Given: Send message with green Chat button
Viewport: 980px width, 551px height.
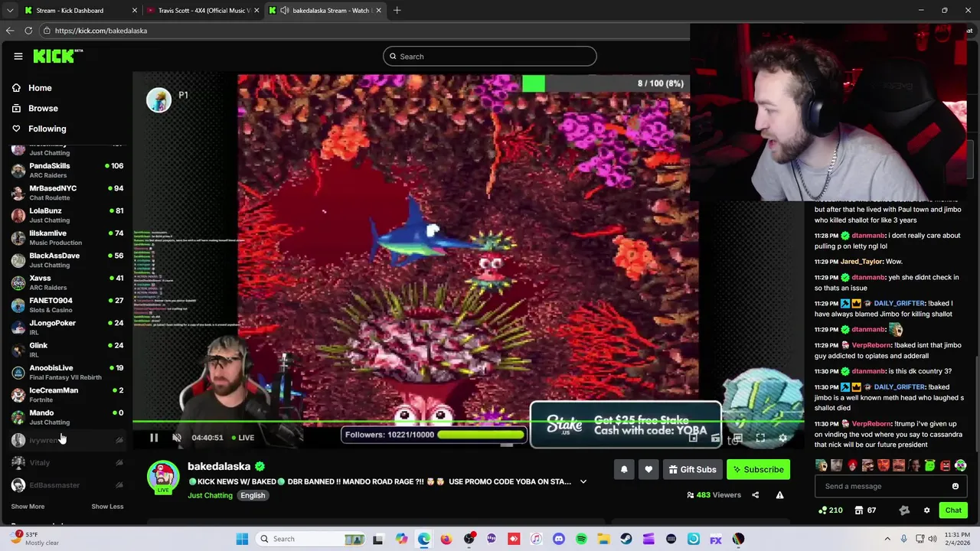Looking at the screenshot, I should coord(953,510).
